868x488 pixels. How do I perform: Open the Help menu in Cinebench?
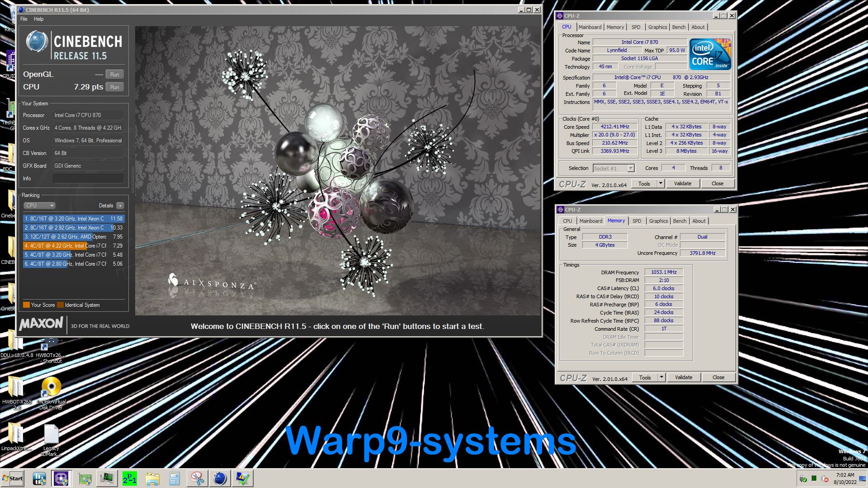39,19
